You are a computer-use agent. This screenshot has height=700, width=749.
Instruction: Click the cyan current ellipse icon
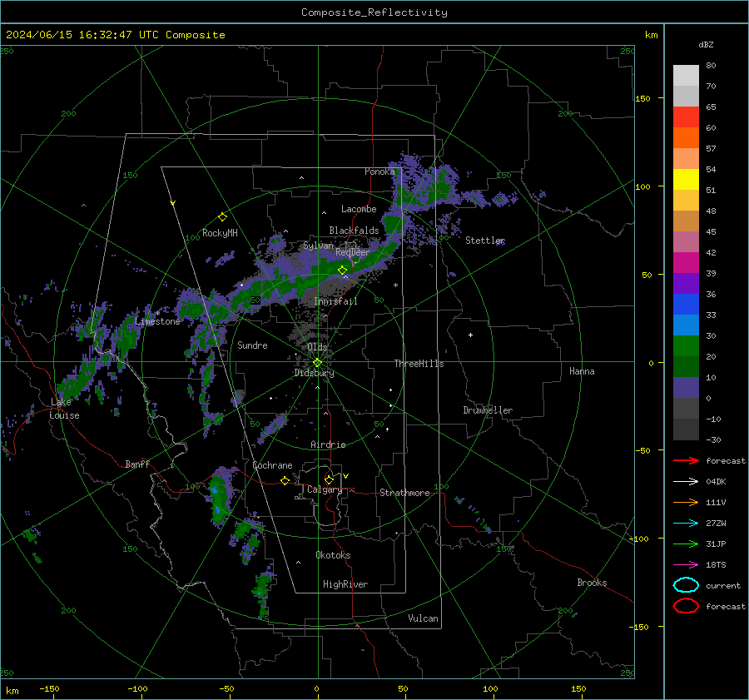[x=686, y=585]
